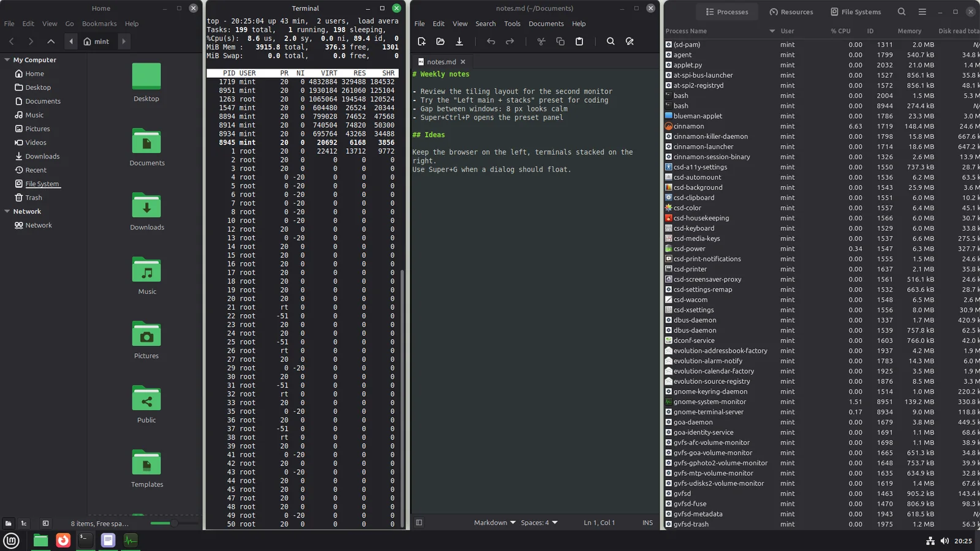980x551 pixels.
Task: Undo the last edit in the text editor
Action: tap(491, 42)
